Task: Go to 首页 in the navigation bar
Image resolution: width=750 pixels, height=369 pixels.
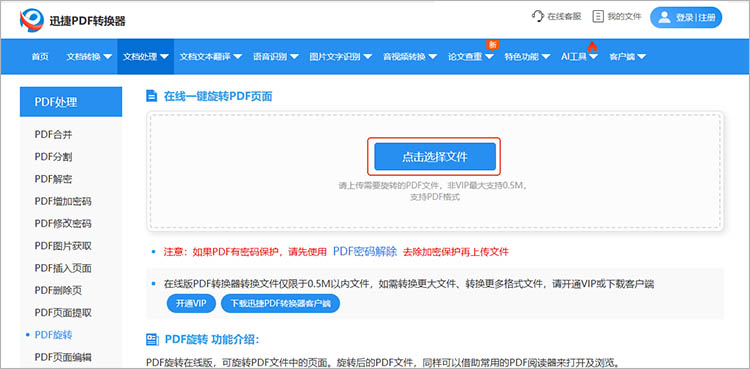Action: point(40,56)
